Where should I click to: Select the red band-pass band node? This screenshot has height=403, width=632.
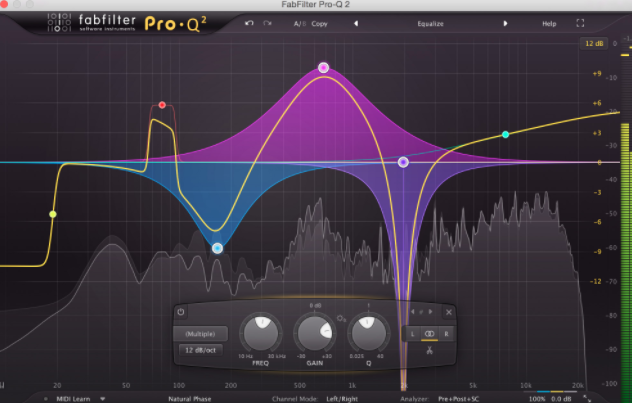pos(162,105)
